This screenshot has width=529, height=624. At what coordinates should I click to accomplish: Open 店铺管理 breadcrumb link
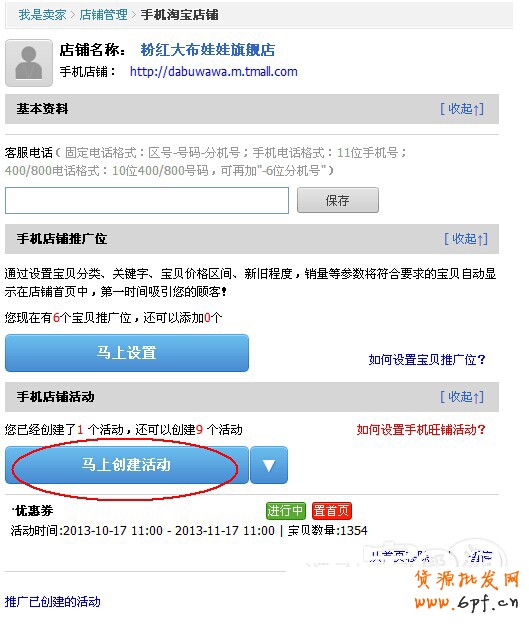[x=103, y=15]
